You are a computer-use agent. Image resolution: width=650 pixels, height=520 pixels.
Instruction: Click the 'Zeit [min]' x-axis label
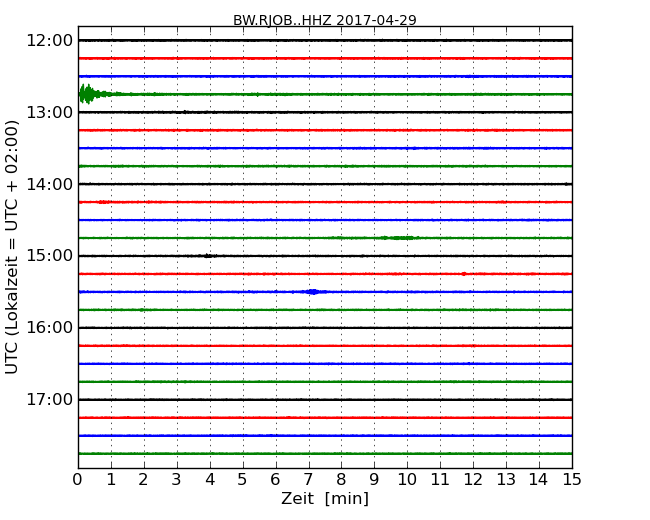pos(325,498)
